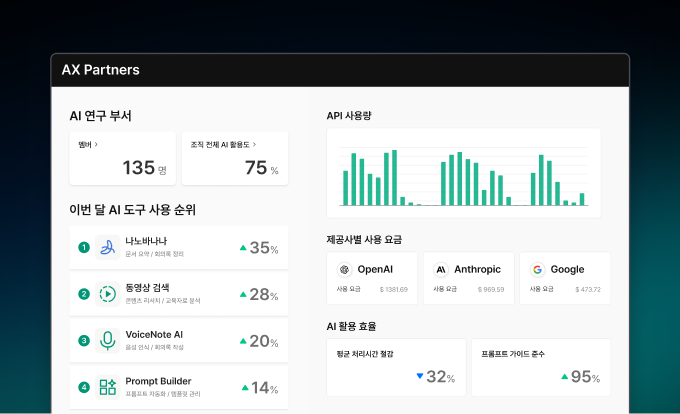Screen dimensions: 680x414
Task: Click the 사용 요금 label under OpenAI
Action: [349, 289]
